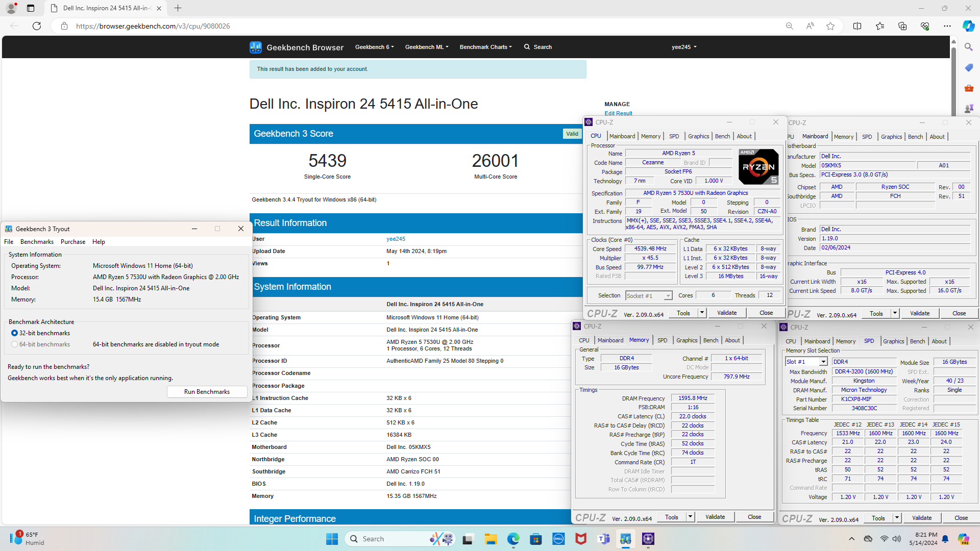Screen dimensions: 980x551
Task: Expand Tools arrow in CPU-Z CPU window
Action: point(702,313)
